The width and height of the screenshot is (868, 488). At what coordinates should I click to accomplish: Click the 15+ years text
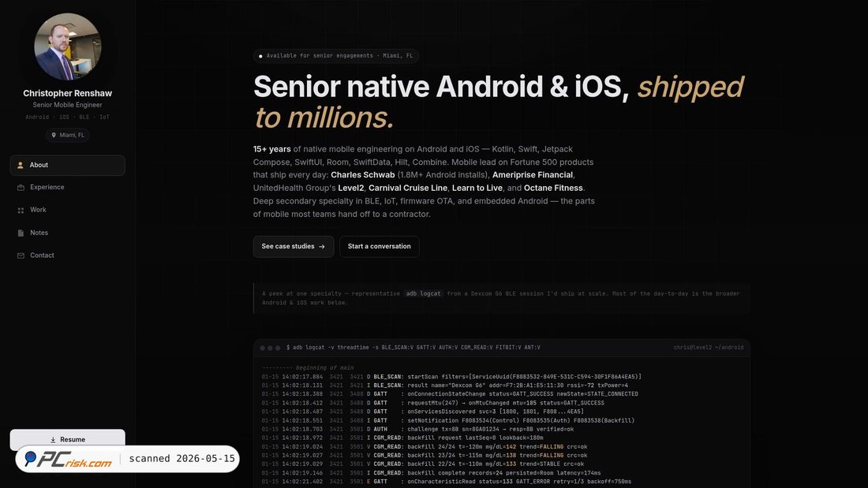point(271,149)
